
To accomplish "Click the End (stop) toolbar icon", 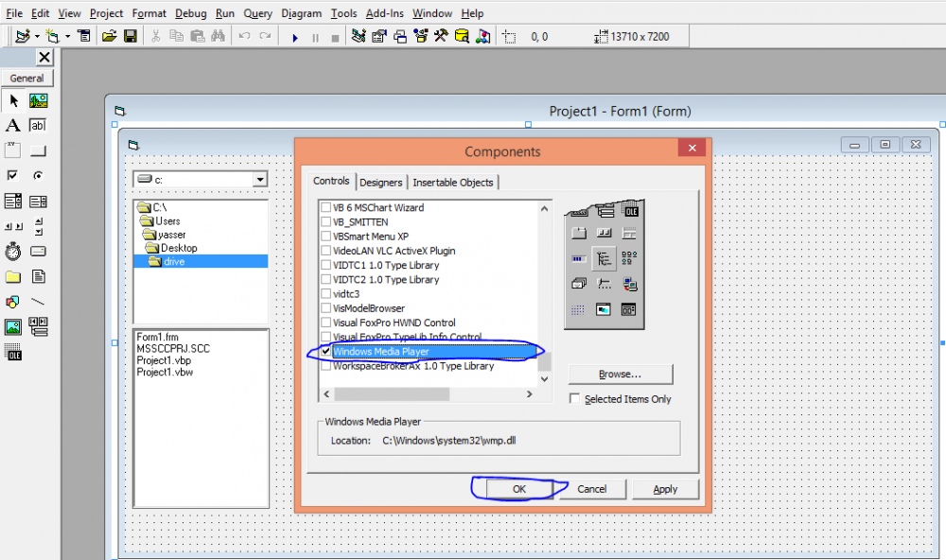I will tap(336, 38).
